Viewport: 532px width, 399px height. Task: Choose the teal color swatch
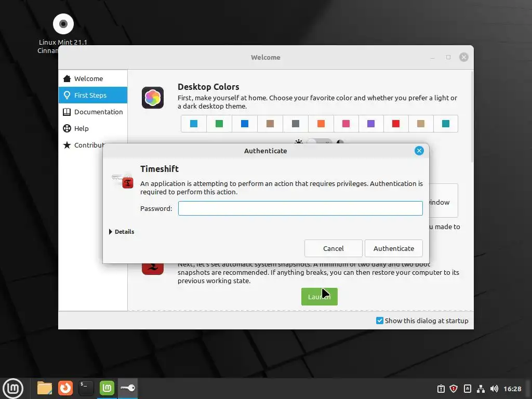pyautogui.click(x=446, y=124)
